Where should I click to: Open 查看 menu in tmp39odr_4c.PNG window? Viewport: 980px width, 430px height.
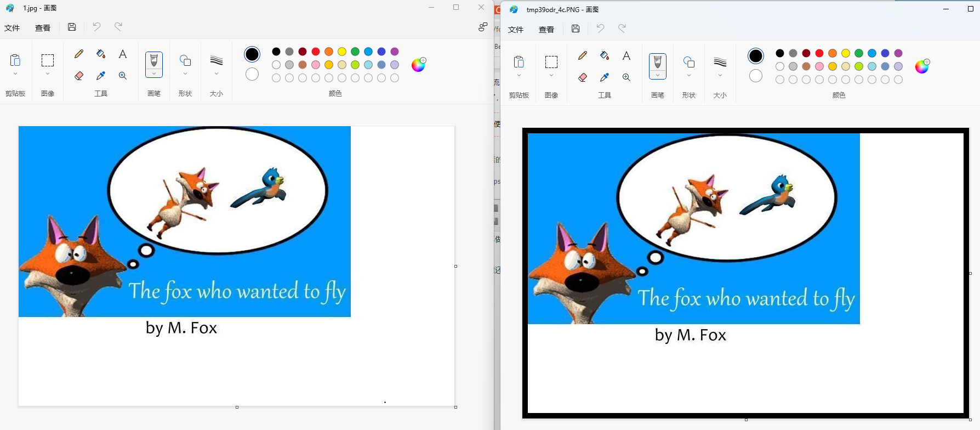[546, 30]
